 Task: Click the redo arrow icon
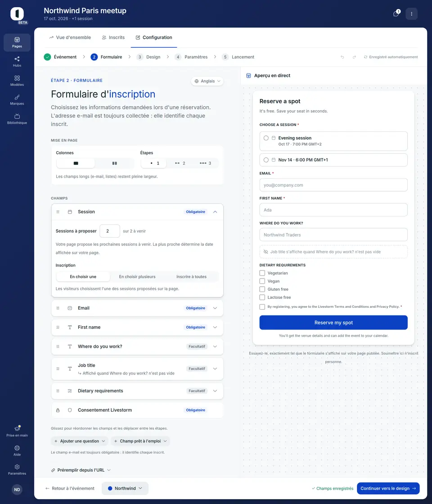354,57
